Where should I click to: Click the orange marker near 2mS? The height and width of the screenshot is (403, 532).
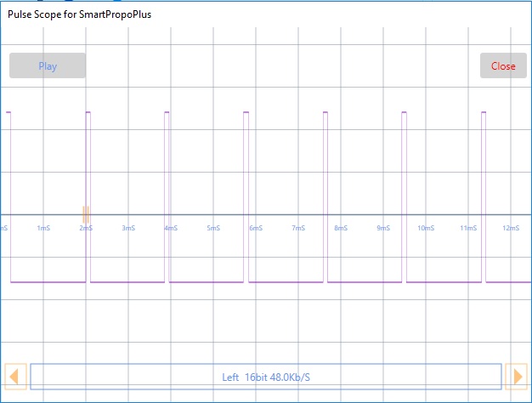coord(85,213)
